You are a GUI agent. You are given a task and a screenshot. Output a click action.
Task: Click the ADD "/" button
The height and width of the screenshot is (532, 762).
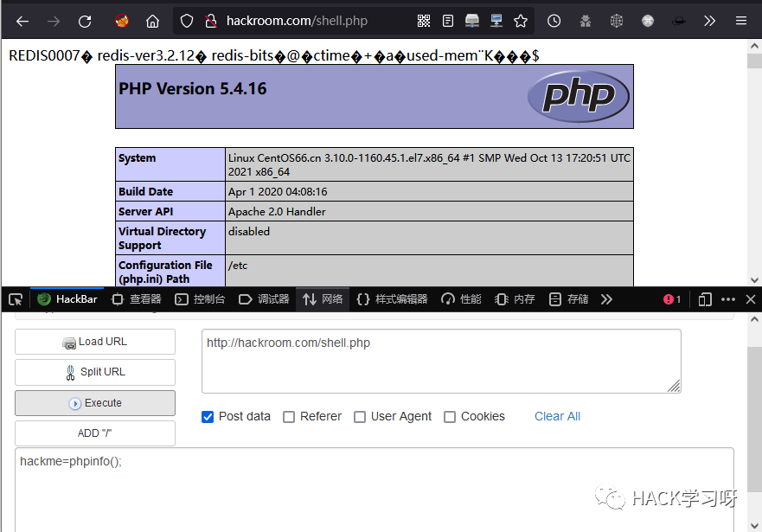(95, 433)
